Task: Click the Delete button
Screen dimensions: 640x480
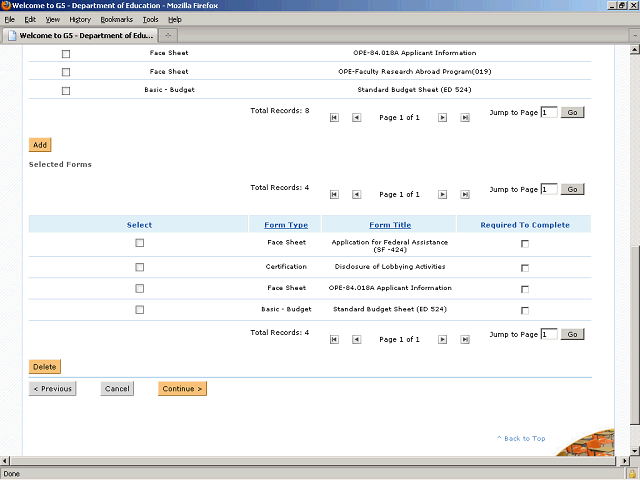Action: (45, 367)
